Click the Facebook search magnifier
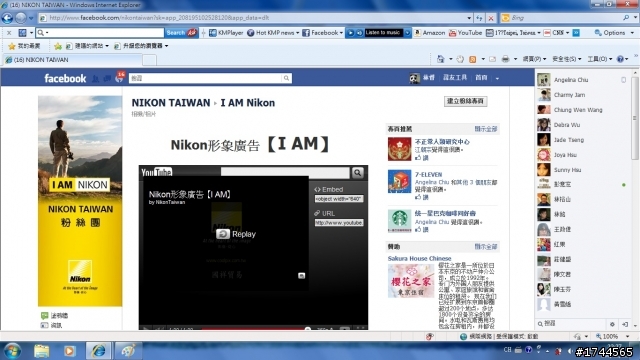The height and width of the screenshot is (360, 640). click(287, 78)
